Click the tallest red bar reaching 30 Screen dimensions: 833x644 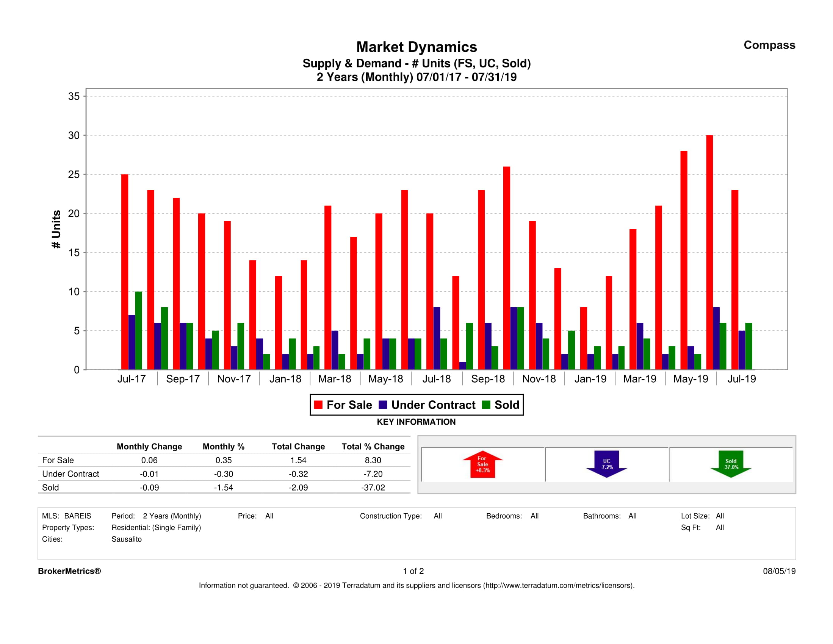tap(709, 252)
